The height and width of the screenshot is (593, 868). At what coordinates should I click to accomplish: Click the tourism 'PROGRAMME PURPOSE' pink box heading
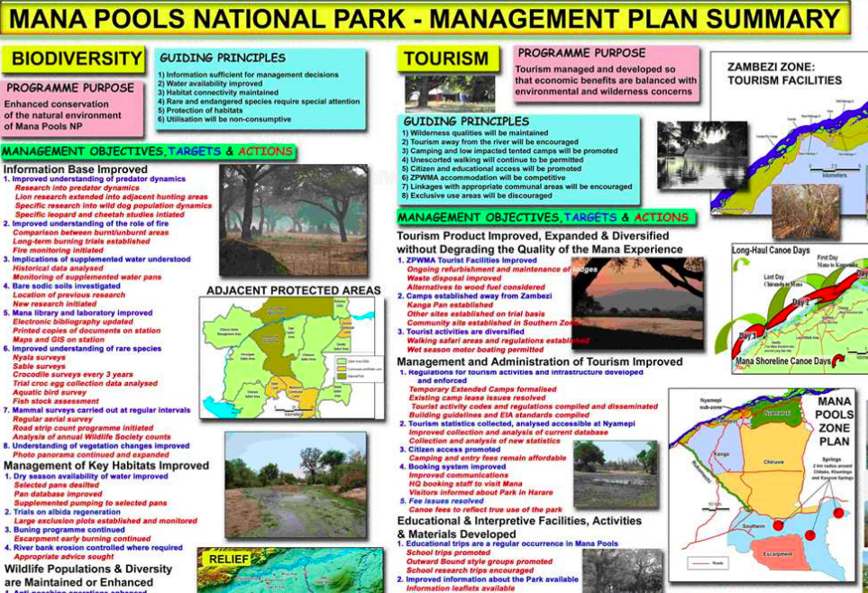pos(581,53)
